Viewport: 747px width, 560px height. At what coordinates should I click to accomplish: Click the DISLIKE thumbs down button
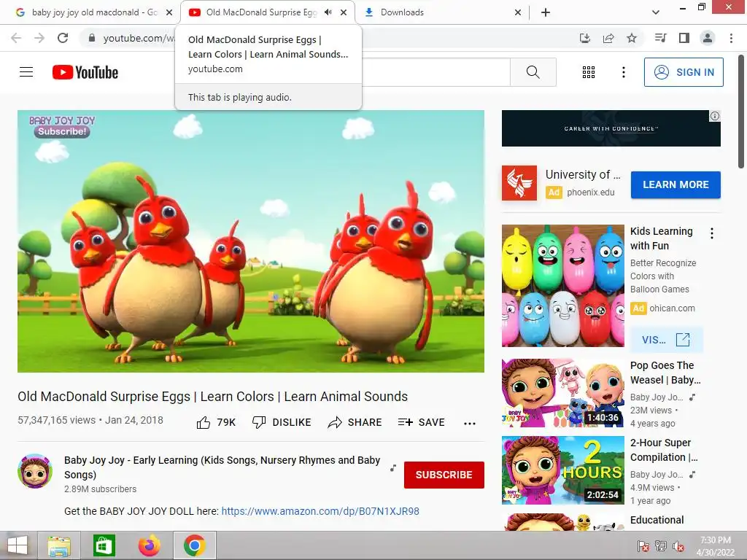[282, 422]
